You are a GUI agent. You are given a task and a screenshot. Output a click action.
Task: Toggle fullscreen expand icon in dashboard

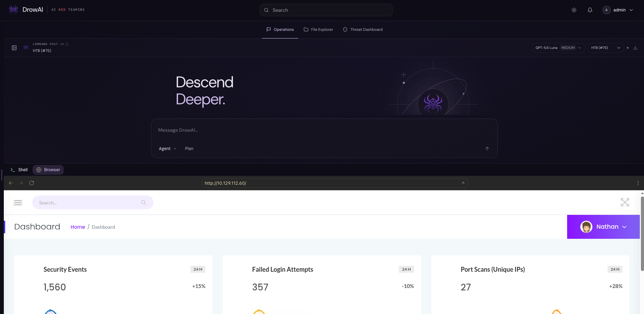point(625,202)
